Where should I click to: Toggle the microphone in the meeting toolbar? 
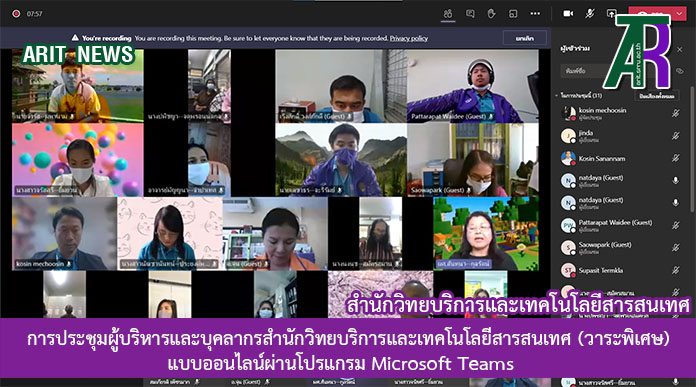[590, 14]
